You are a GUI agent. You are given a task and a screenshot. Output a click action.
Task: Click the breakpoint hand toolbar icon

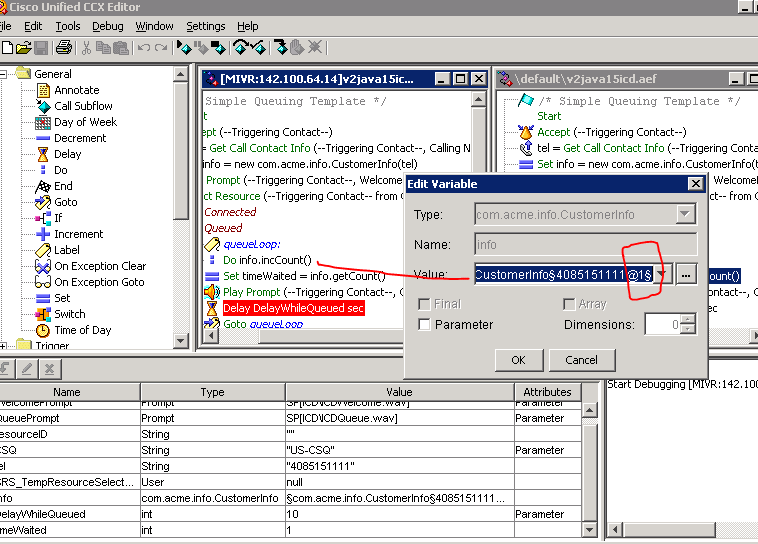(297, 47)
